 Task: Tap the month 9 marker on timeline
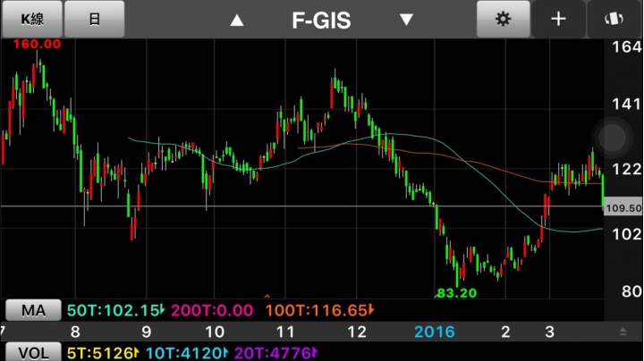(x=147, y=332)
